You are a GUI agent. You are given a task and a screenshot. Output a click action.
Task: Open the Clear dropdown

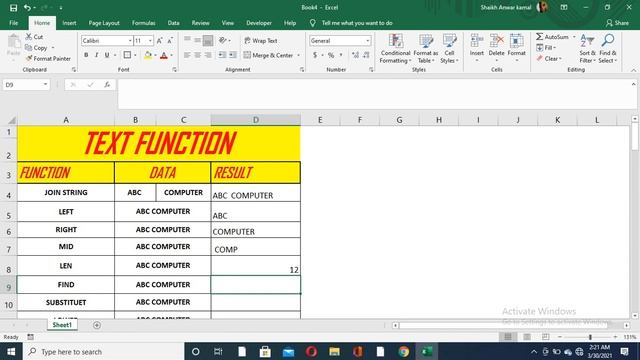549,59
